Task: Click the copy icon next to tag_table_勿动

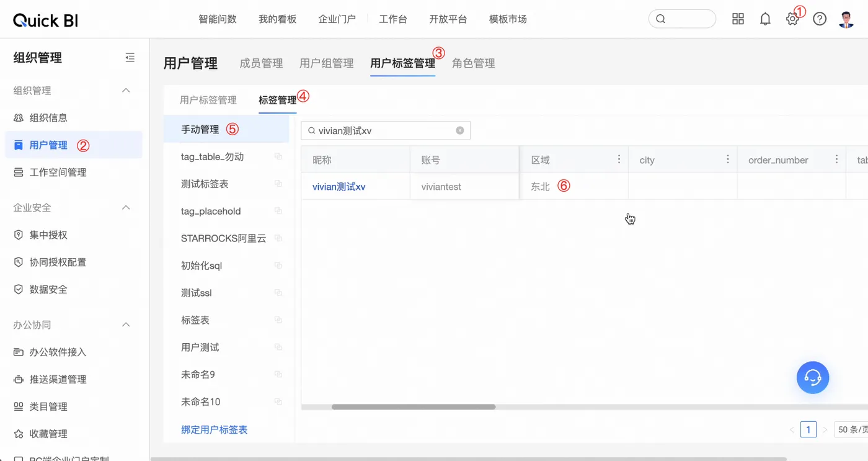Action: 278,157
